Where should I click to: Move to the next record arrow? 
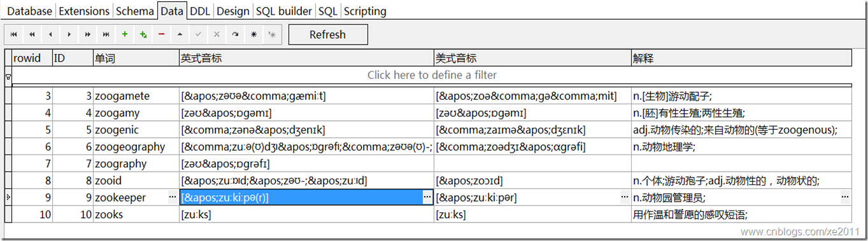coord(69,34)
